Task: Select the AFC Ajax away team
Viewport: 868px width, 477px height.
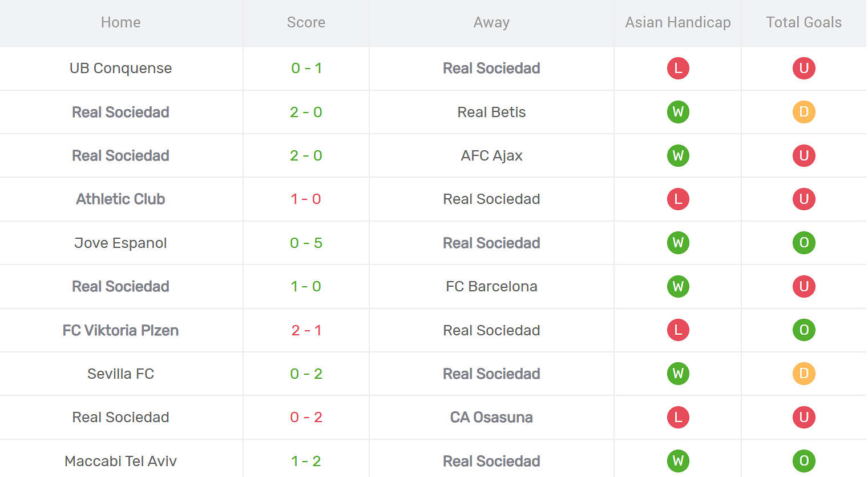Action: [x=491, y=155]
